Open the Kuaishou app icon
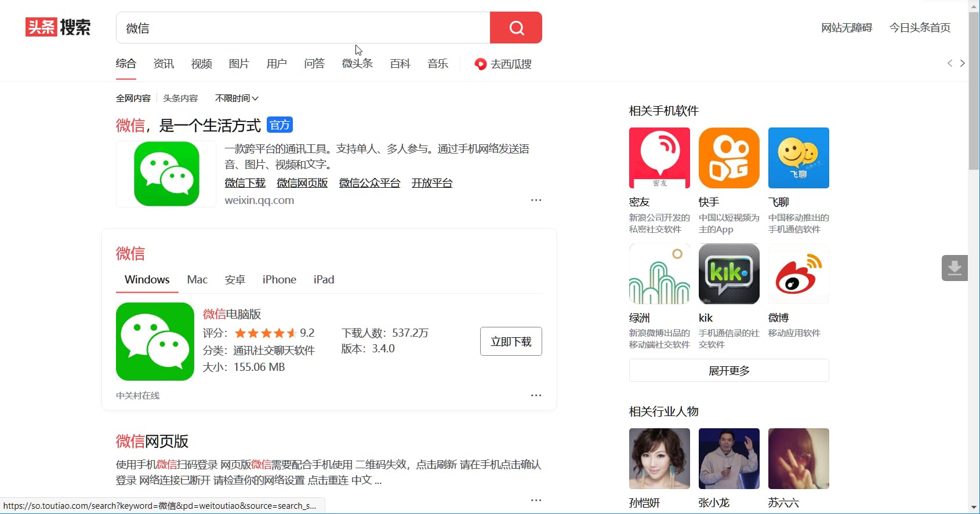The image size is (980, 514). [729, 158]
